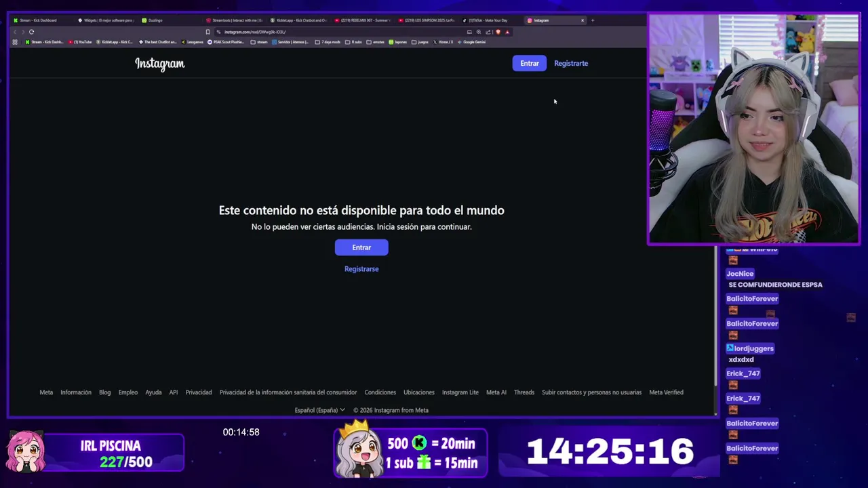This screenshot has width=868, height=488.
Task: Open the Brave Shields lion icon
Action: pyautogui.click(x=498, y=32)
